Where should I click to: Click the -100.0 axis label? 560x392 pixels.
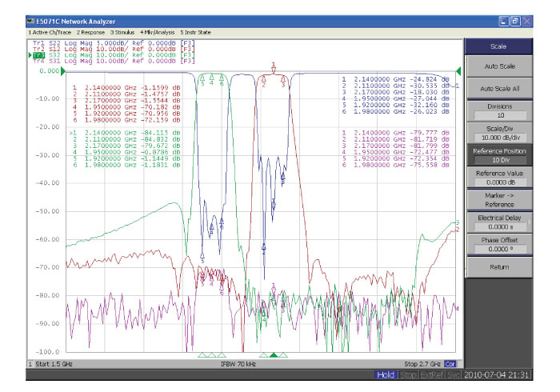47,352
